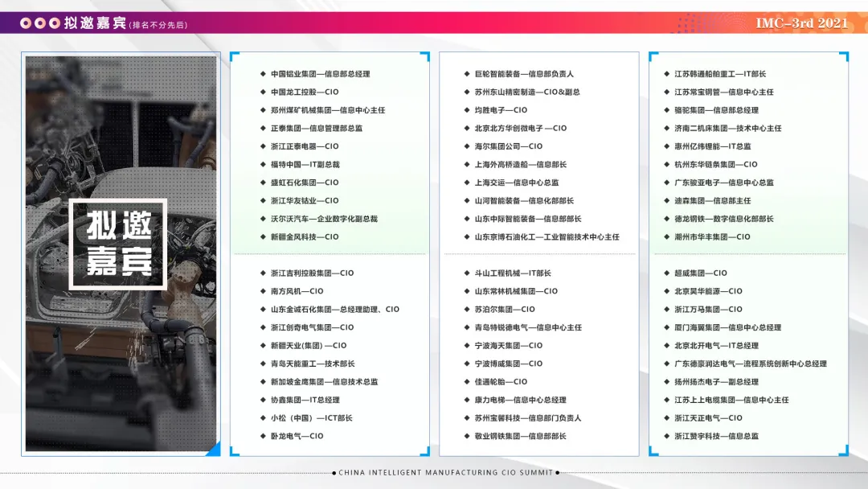This screenshot has width=868, height=489.
Task: Click diamond bullet beside 沃尔沃汽车 entry
Action: coord(263,219)
